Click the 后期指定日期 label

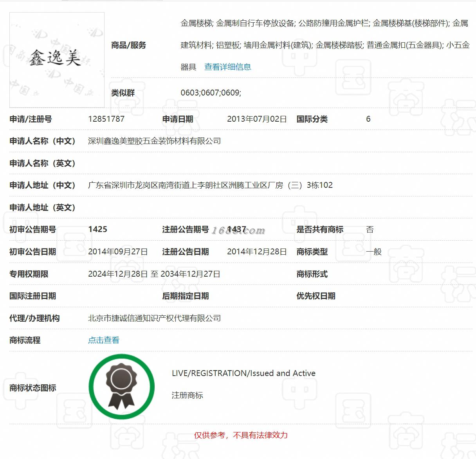[186, 296]
